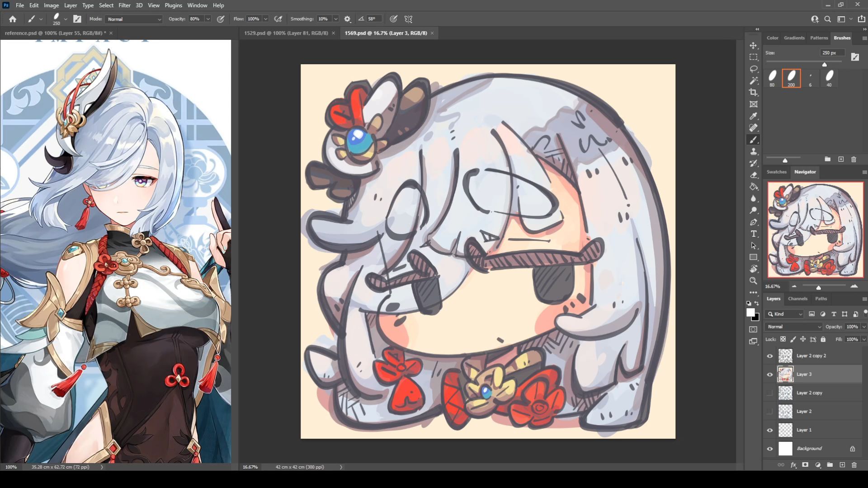The width and height of the screenshot is (868, 488).
Task: Select the Horizontal Type tool
Action: coord(753,234)
